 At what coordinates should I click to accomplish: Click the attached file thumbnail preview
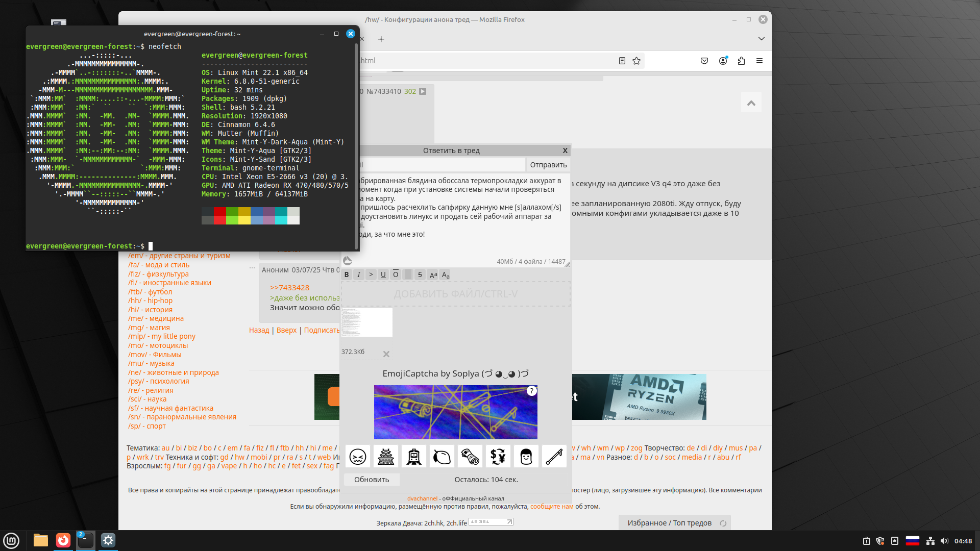coord(366,322)
